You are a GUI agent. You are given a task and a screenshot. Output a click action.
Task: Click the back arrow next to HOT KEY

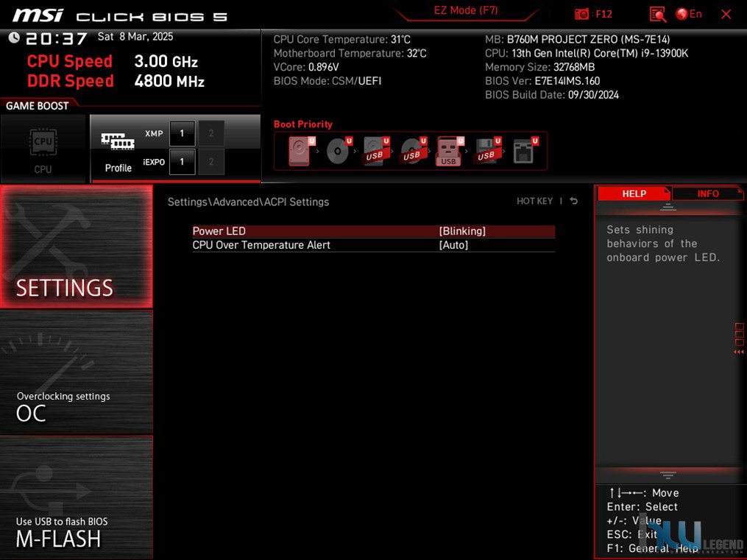tap(574, 201)
